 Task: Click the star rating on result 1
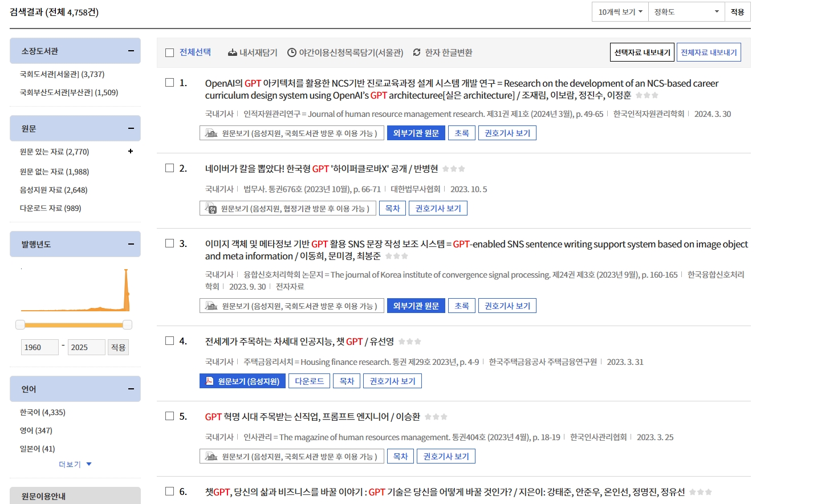click(x=647, y=95)
